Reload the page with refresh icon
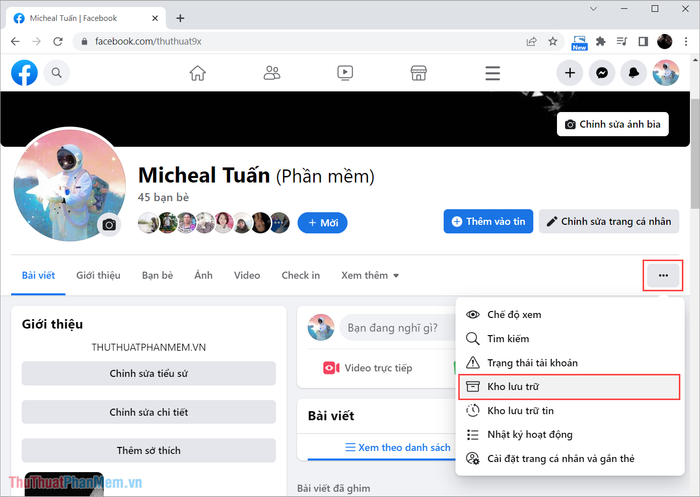700x497 pixels. pos(58,42)
